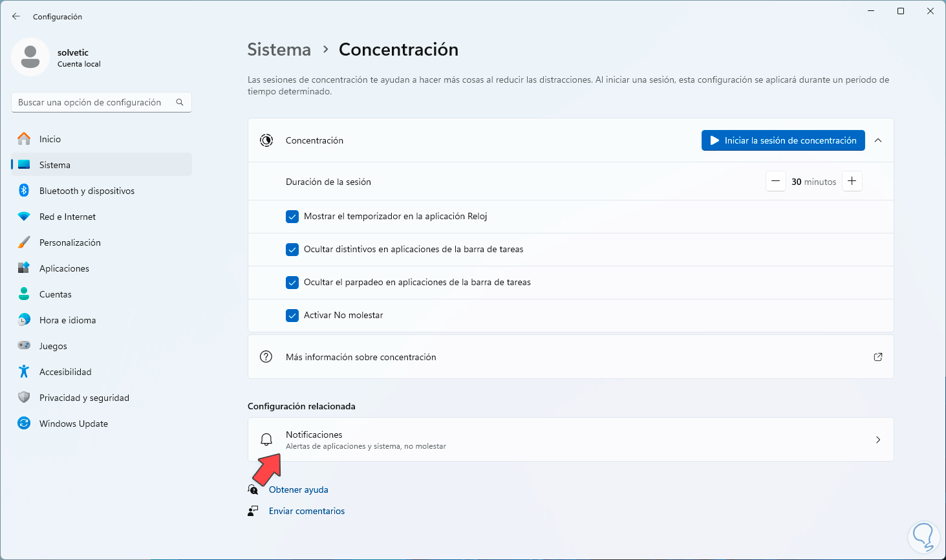Image resolution: width=946 pixels, height=560 pixels.
Task: Open the Obtener ayuda link
Action: click(x=299, y=490)
